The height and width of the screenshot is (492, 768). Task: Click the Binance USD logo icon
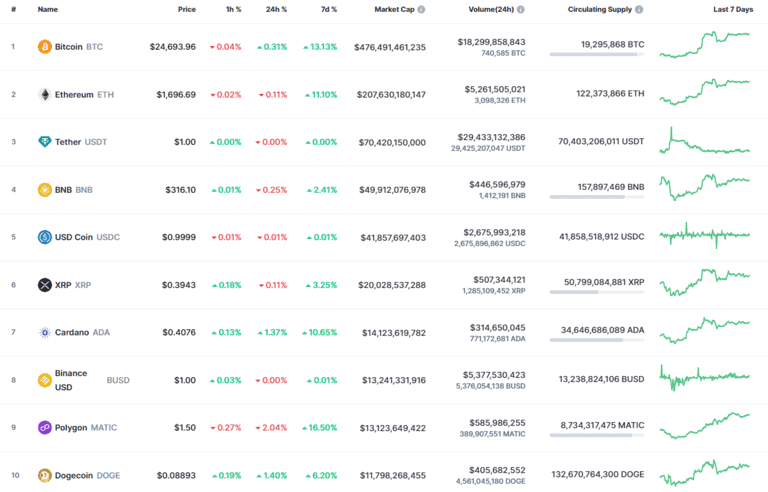click(x=44, y=380)
